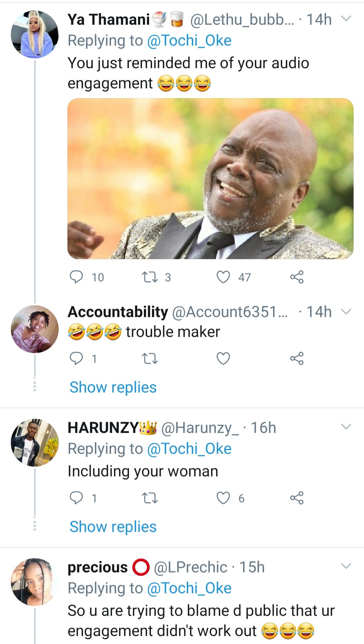This screenshot has width=364, height=644.
Task: Show replies under HARUNZY's tweet
Action: (113, 527)
